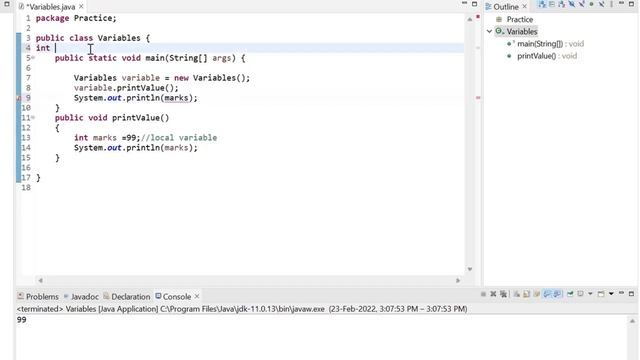640x360 pixels.
Task: Toggle show console when standard error changes
Action: (x=557, y=294)
